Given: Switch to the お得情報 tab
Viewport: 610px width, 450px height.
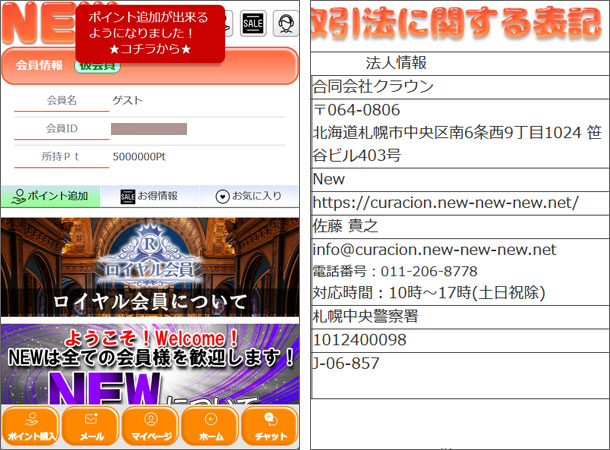Looking at the screenshot, I should [149, 196].
